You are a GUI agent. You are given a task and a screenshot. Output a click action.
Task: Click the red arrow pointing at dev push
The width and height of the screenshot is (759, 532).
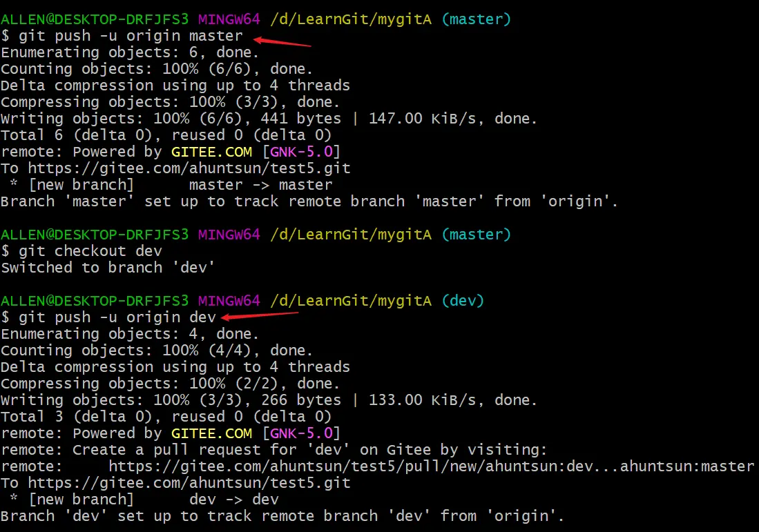tap(260, 316)
